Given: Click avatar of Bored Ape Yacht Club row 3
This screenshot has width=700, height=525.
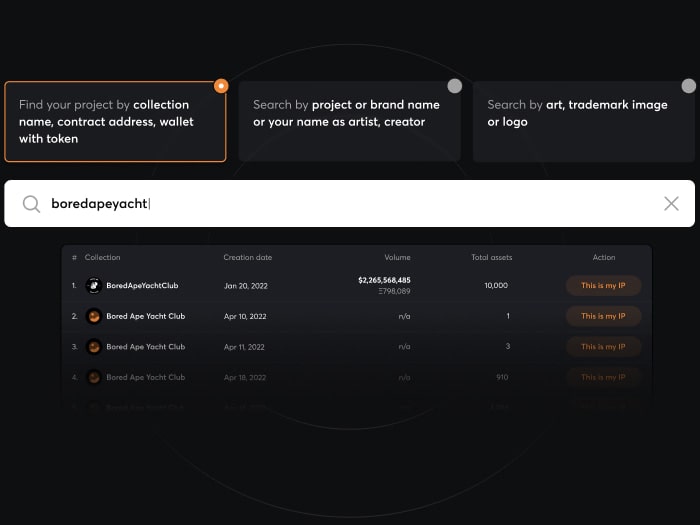Looking at the screenshot, I should (94, 347).
